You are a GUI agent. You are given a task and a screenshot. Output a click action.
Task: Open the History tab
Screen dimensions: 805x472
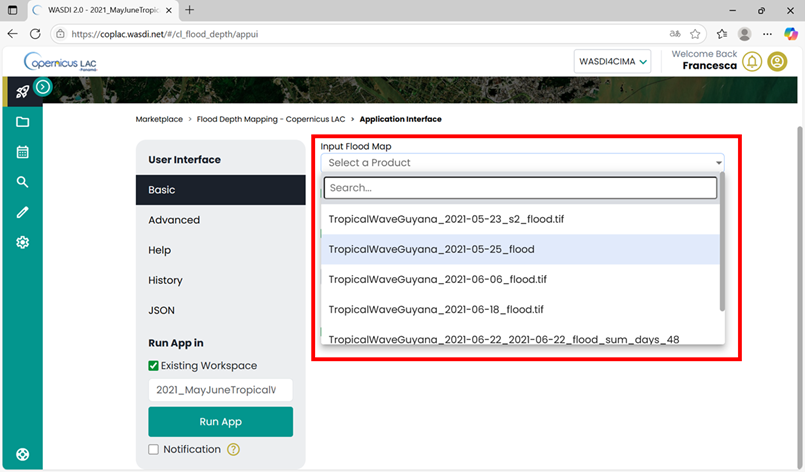[221, 280]
